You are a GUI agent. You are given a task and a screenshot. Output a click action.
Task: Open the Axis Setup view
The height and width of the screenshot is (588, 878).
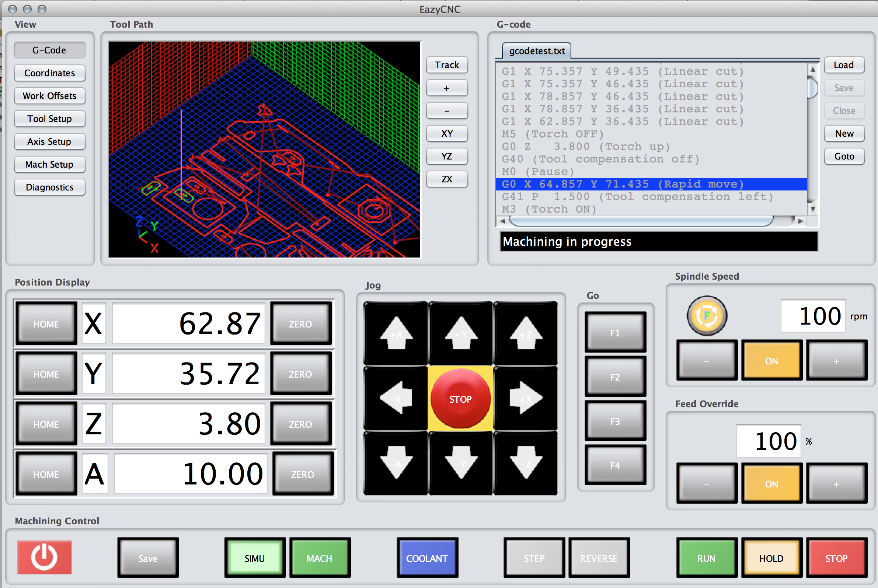(x=49, y=141)
